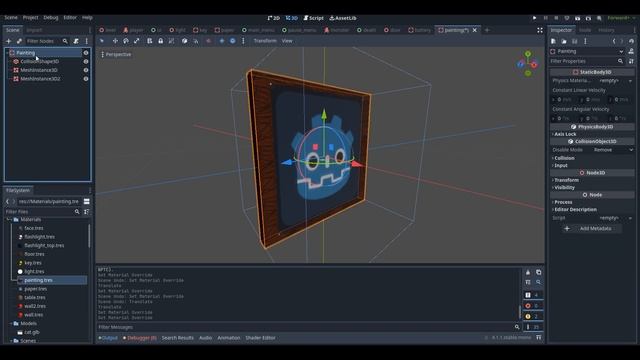Image resolution: width=640 pixels, height=360 pixels.
Task: Switch to the Node dock tab
Action: pyautogui.click(x=585, y=30)
